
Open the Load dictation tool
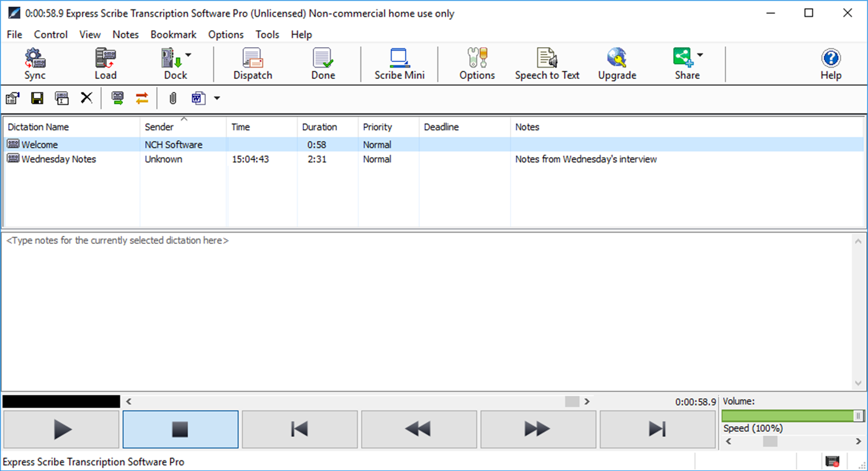click(x=105, y=63)
